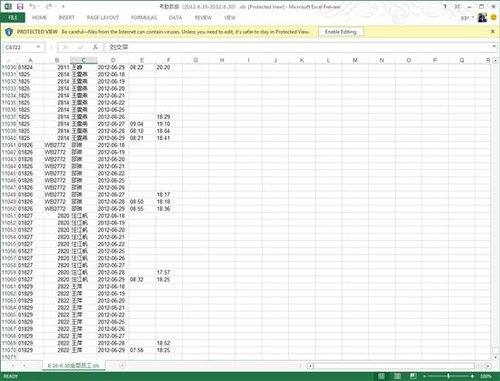The width and height of the screenshot is (500, 381).
Task: Switch to Page Layout view icon
Action: pyautogui.click(x=397, y=376)
